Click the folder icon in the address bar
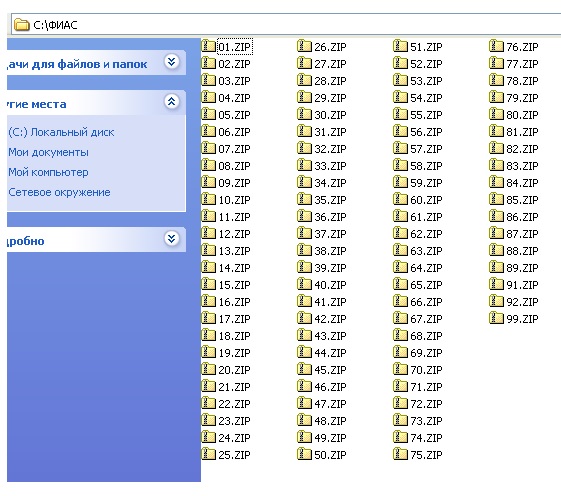 [x=21, y=25]
